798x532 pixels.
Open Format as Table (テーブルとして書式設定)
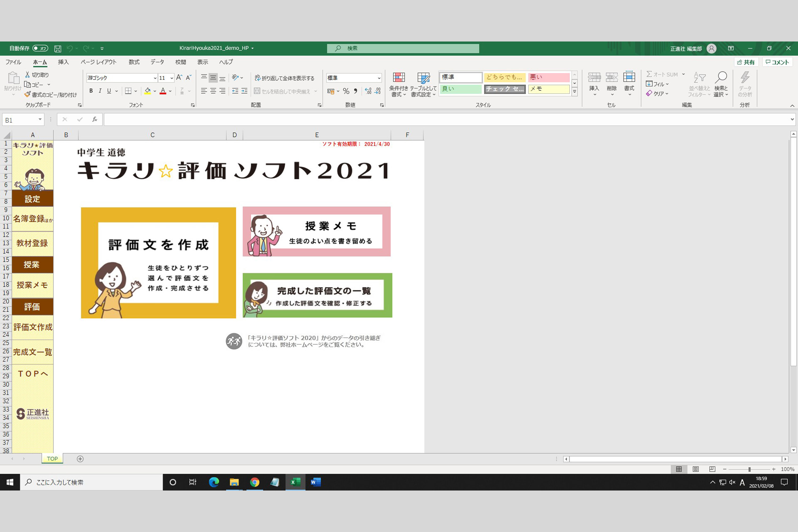point(423,85)
